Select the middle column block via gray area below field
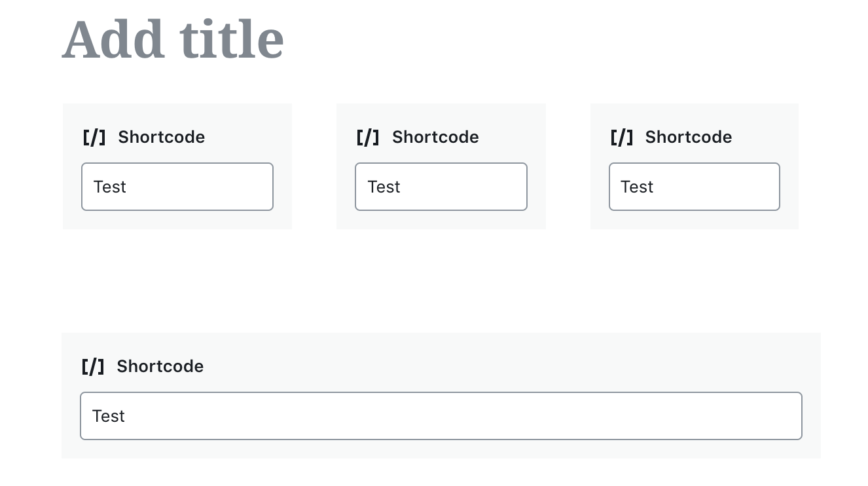The image size is (868, 486). [x=441, y=221]
